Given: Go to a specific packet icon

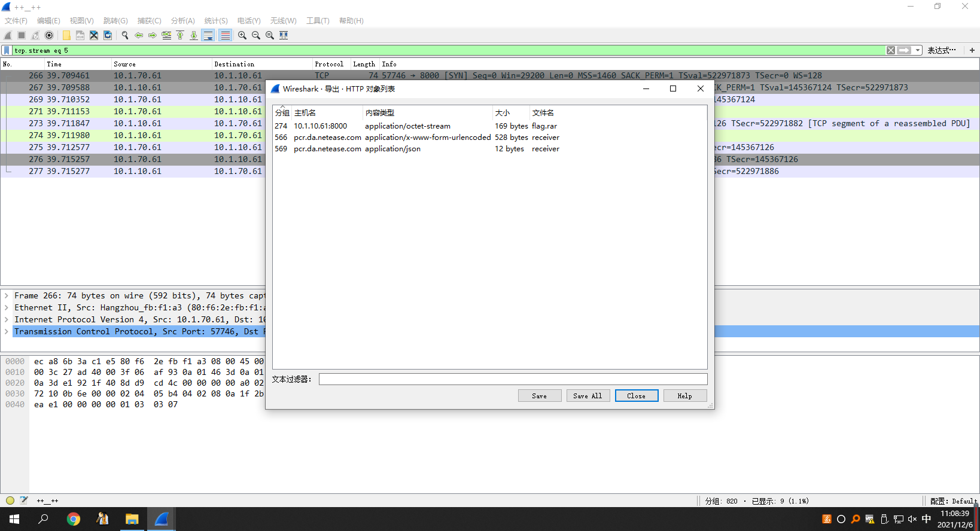Looking at the screenshot, I should (x=166, y=35).
